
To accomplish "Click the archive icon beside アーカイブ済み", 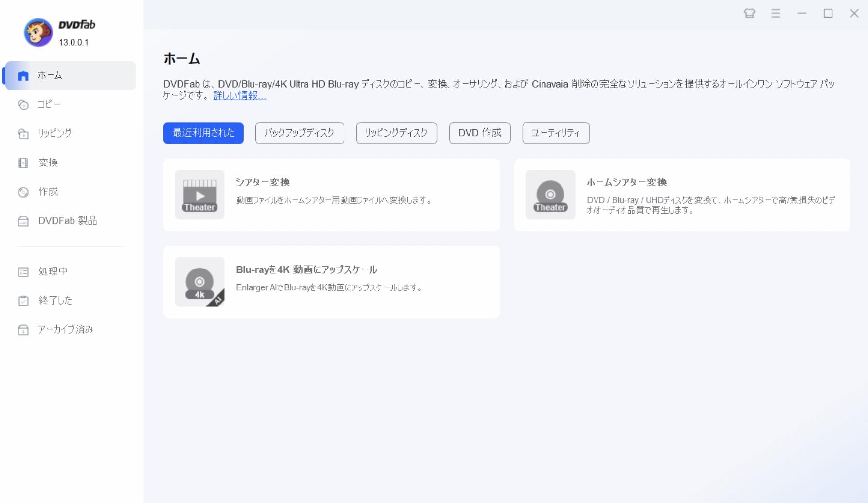I will point(23,330).
